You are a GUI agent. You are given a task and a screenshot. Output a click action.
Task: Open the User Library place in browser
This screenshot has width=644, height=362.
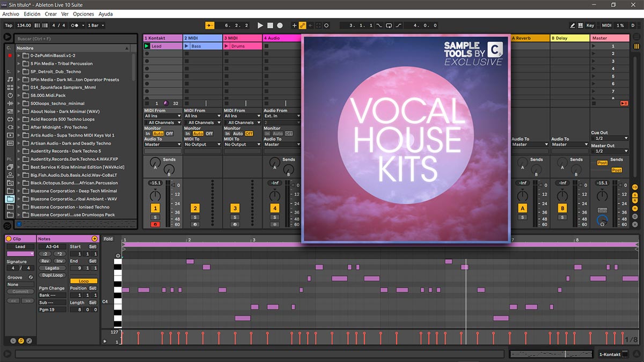coord(10,175)
